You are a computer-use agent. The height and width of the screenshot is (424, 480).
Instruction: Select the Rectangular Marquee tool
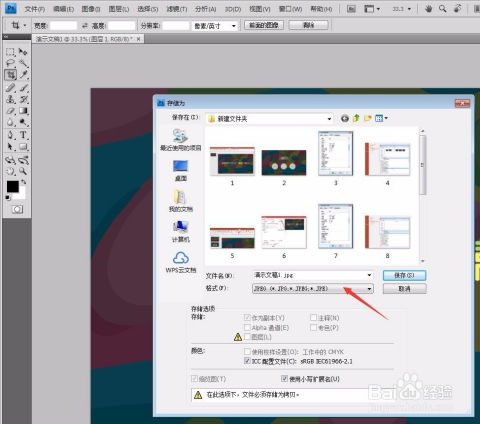(10, 52)
